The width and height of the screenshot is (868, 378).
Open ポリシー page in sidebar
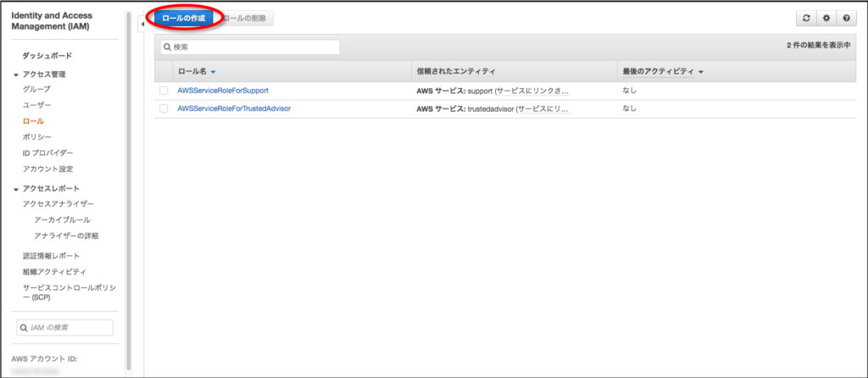pos(37,137)
